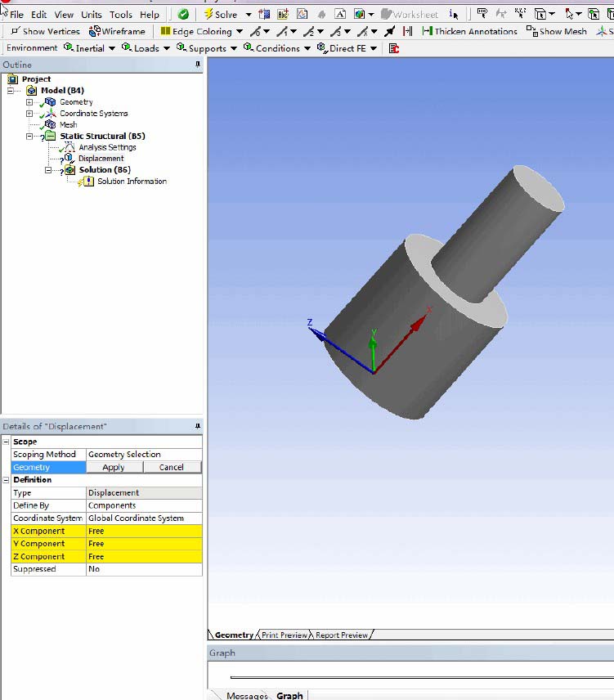Open the File menu
The height and width of the screenshot is (700, 614).
point(16,15)
